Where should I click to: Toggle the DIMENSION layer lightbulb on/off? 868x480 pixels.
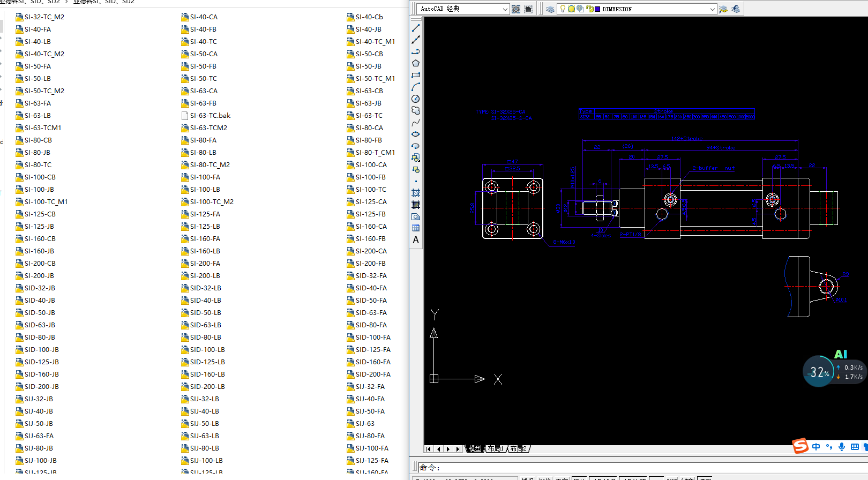pyautogui.click(x=563, y=9)
